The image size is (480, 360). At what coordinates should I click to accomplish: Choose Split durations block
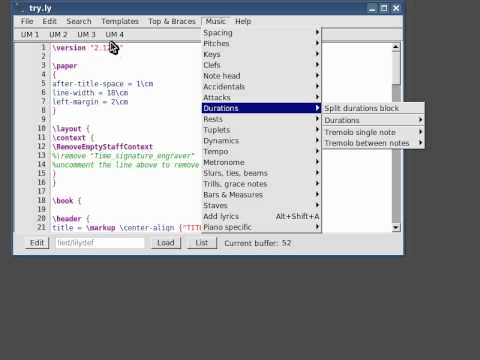(373, 108)
